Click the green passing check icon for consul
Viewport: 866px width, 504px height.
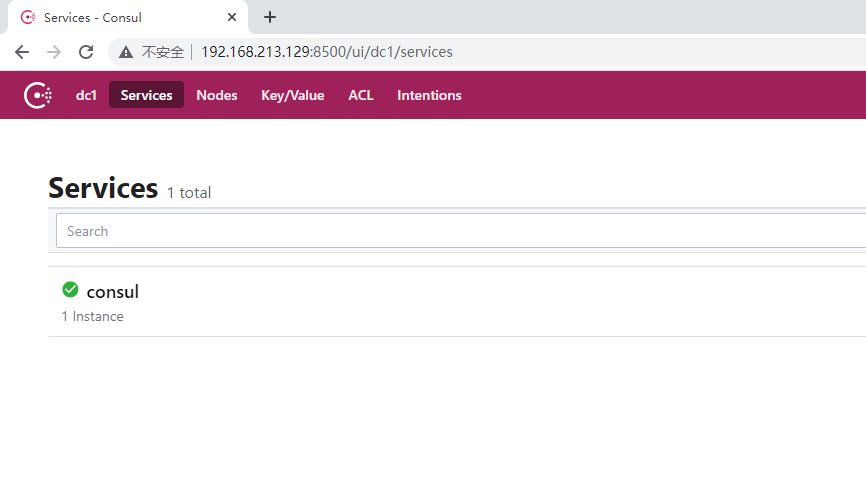pos(70,289)
